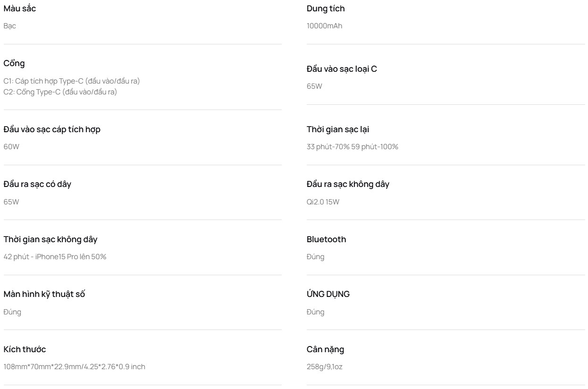Select the Qi2.0 15W wireless output value

coord(323,202)
